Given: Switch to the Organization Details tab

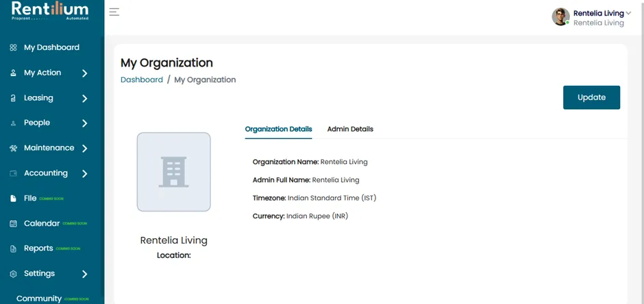Looking at the screenshot, I should click(278, 129).
